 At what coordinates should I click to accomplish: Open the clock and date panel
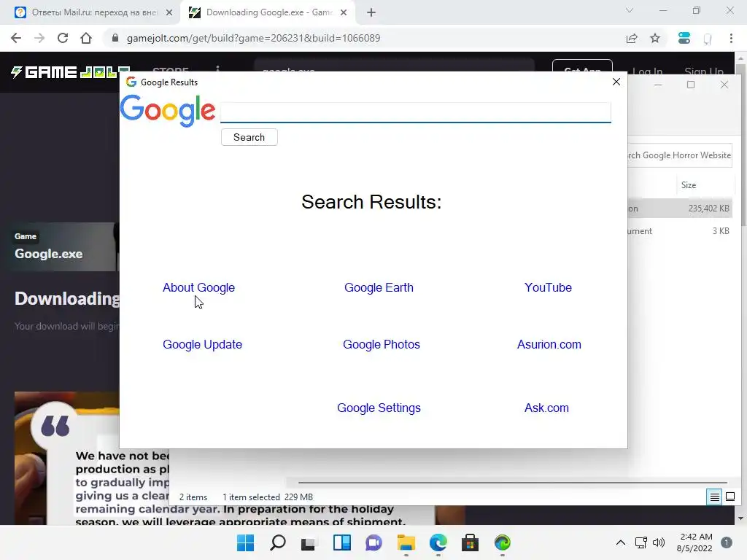point(694,542)
